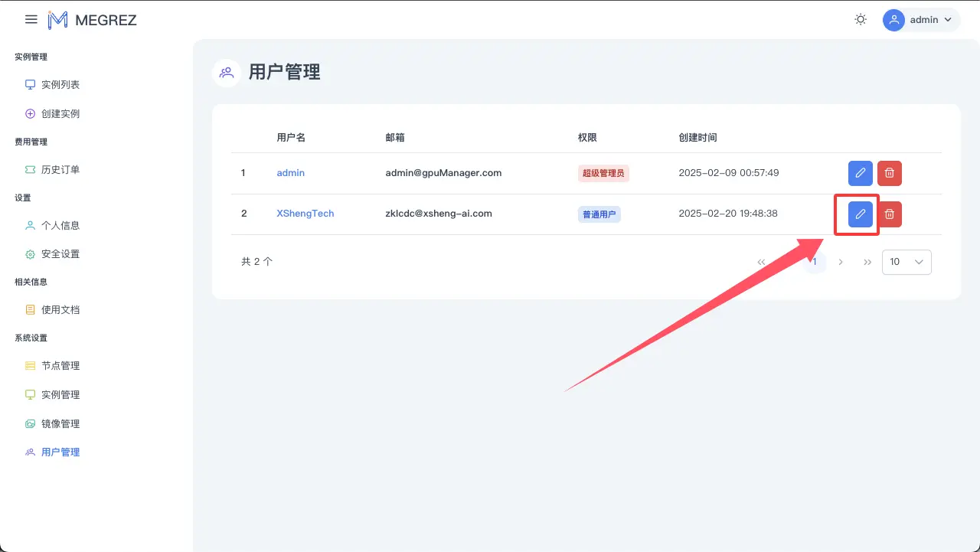
Task: Open 创建实例 from sidebar
Action: 60,114
